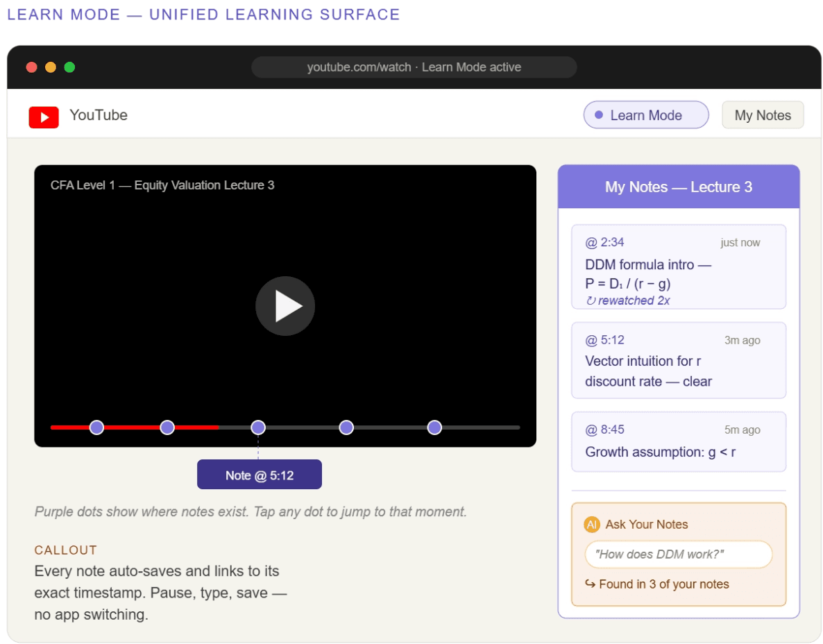Click the rewatched 2x loop icon

point(591,300)
